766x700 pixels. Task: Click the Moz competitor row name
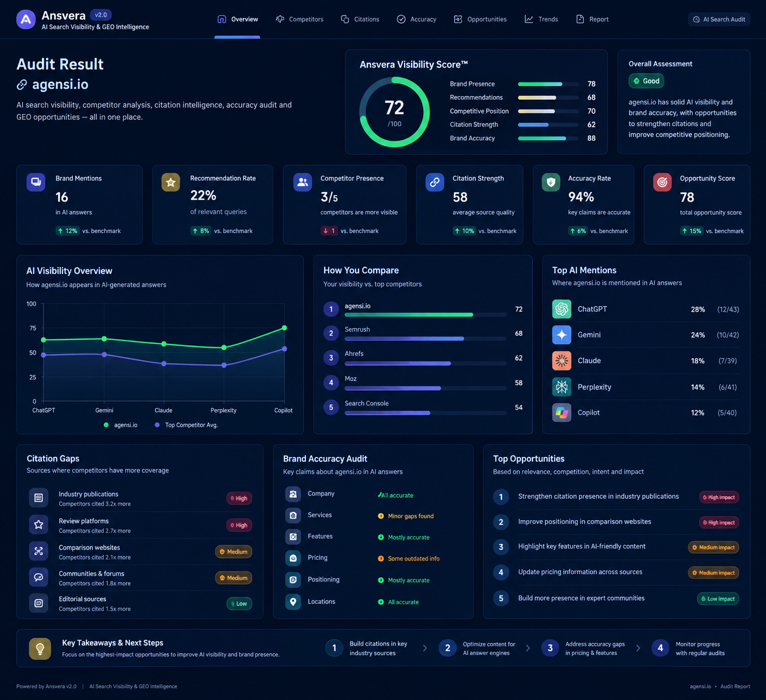351,379
